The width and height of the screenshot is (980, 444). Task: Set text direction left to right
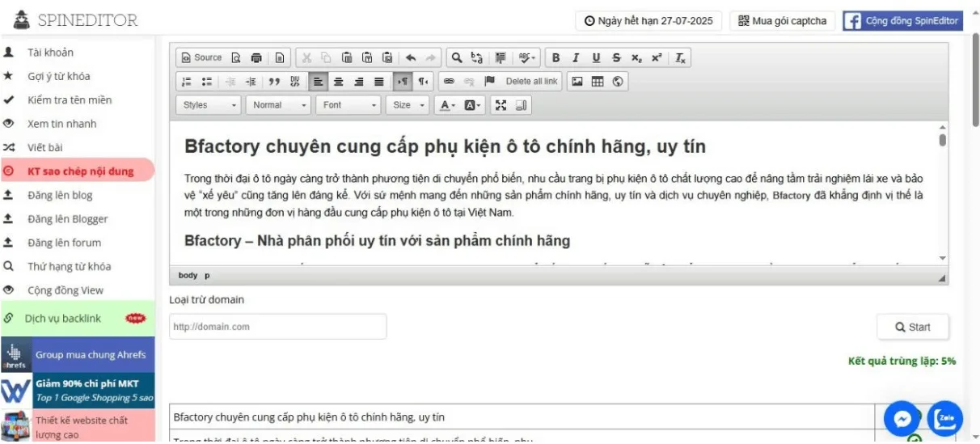tap(403, 81)
